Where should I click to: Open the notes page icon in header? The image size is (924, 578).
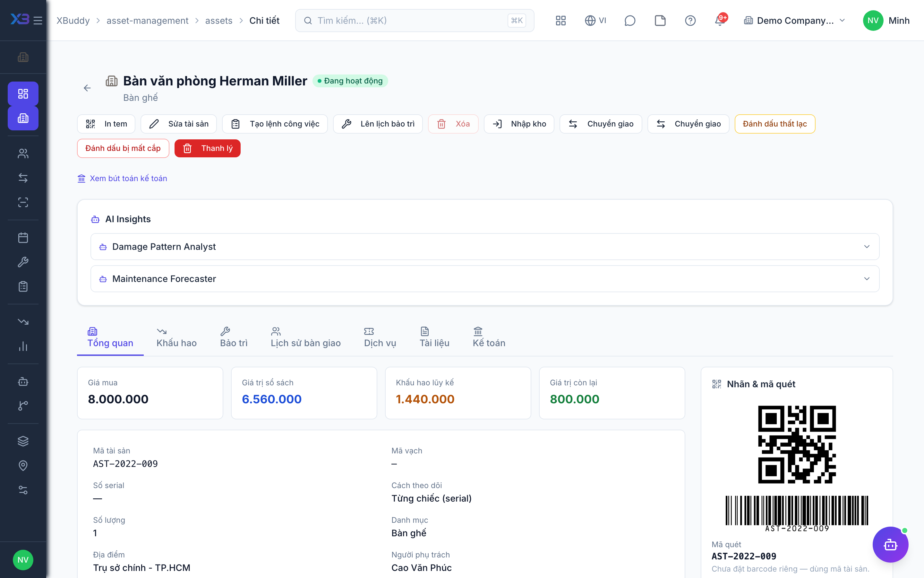click(660, 20)
